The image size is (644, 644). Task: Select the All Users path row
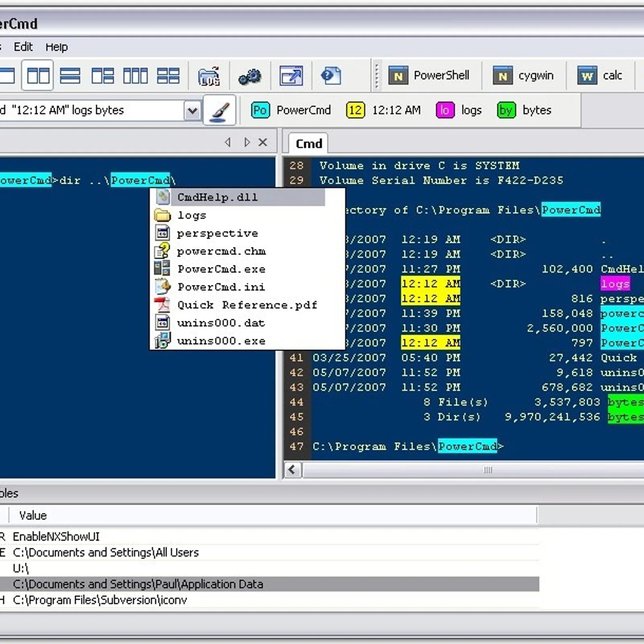(x=269, y=552)
